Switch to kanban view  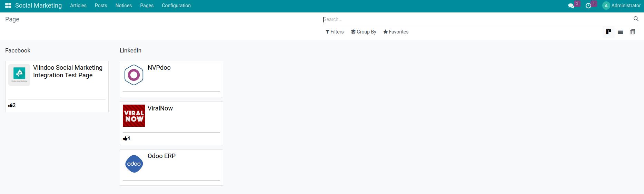pos(608,32)
